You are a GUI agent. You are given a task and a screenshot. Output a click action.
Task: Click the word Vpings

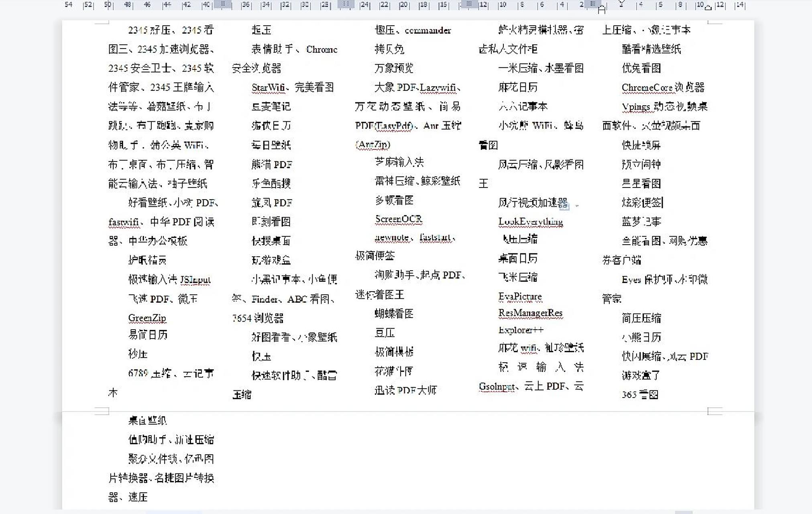pos(636,107)
